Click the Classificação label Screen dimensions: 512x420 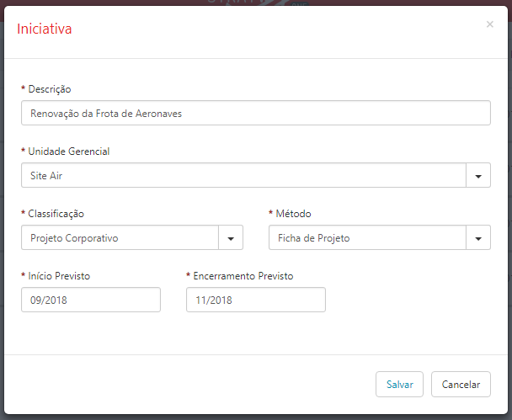(56, 214)
